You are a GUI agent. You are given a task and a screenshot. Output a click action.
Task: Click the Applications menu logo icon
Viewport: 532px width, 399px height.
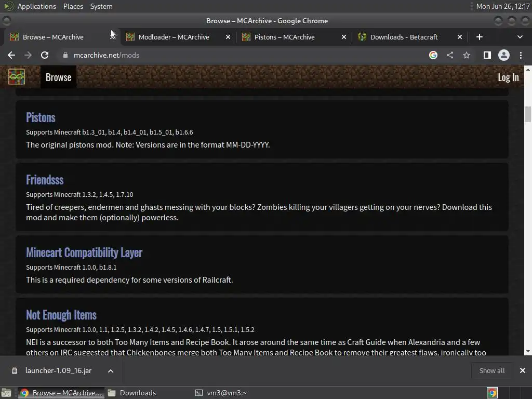[8, 6]
